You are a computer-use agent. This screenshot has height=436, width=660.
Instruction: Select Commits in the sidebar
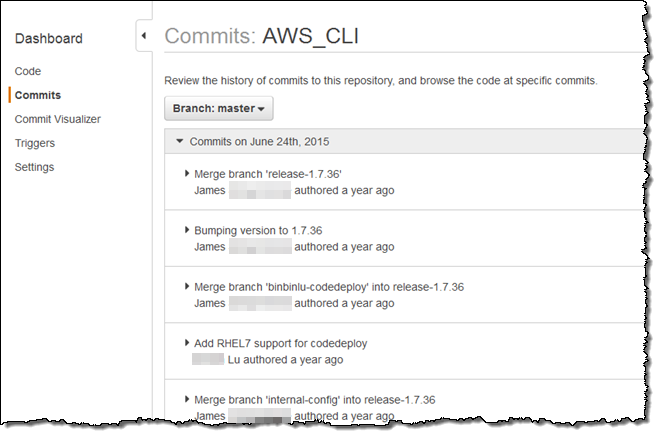[x=37, y=95]
